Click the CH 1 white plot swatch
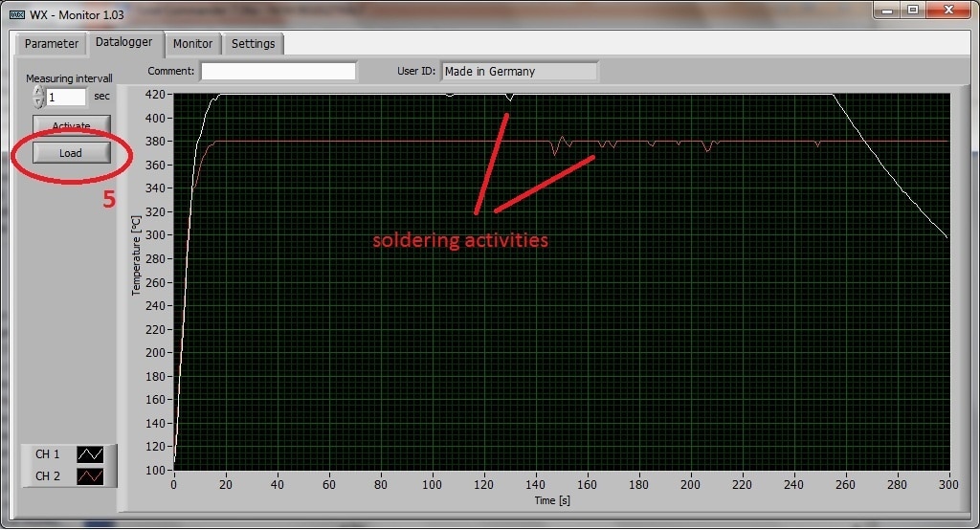Viewport: 980px width, 530px height. point(90,454)
